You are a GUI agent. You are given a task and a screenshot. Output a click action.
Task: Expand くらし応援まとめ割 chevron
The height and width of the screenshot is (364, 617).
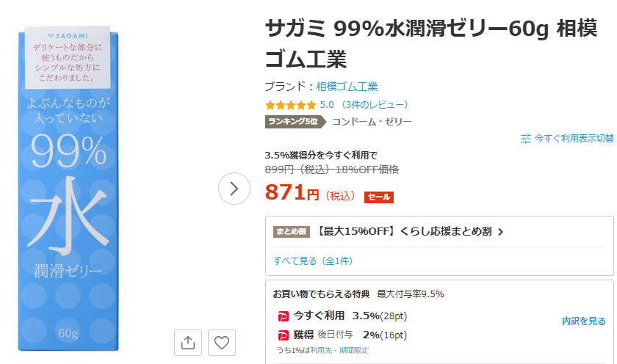click(500, 232)
